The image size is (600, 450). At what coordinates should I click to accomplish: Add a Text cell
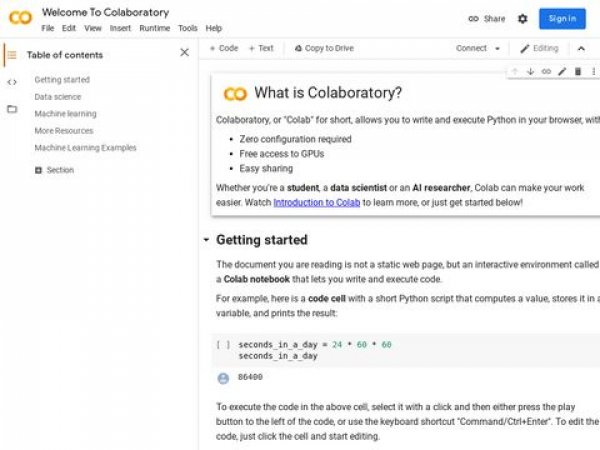tap(261, 48)
